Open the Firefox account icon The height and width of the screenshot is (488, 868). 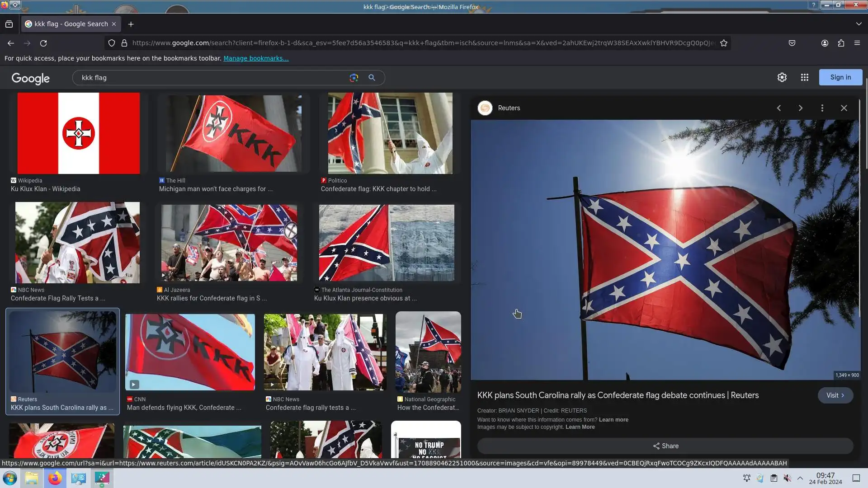point(824,43)
